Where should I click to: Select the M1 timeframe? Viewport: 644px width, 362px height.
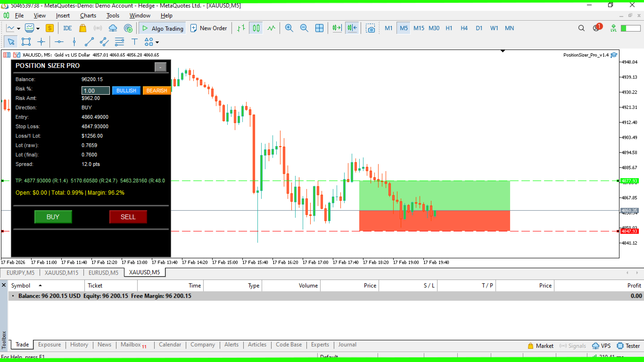[388, 28]
